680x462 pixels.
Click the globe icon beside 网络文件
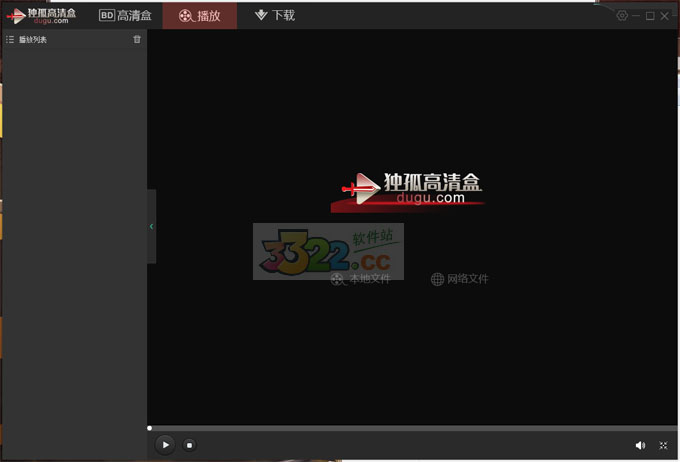point(437,279)
